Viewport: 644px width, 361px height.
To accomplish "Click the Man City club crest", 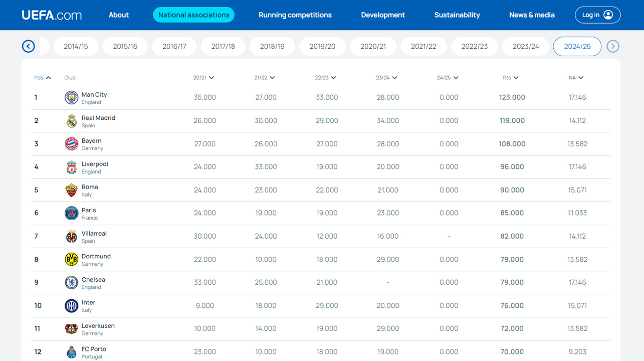I will pyautogui.click(x=72, y=97).
